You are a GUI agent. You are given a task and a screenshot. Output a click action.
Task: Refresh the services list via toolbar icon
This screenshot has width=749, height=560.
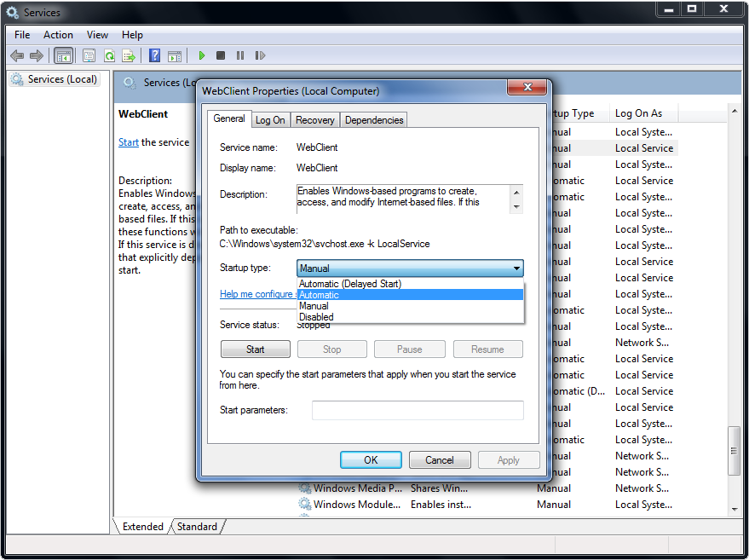click(109, 56)
